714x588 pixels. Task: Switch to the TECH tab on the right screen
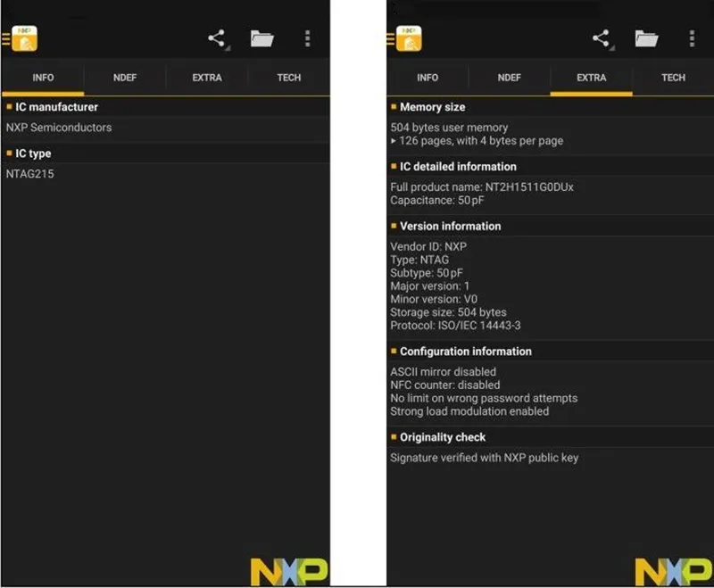[x=673, y=78]
